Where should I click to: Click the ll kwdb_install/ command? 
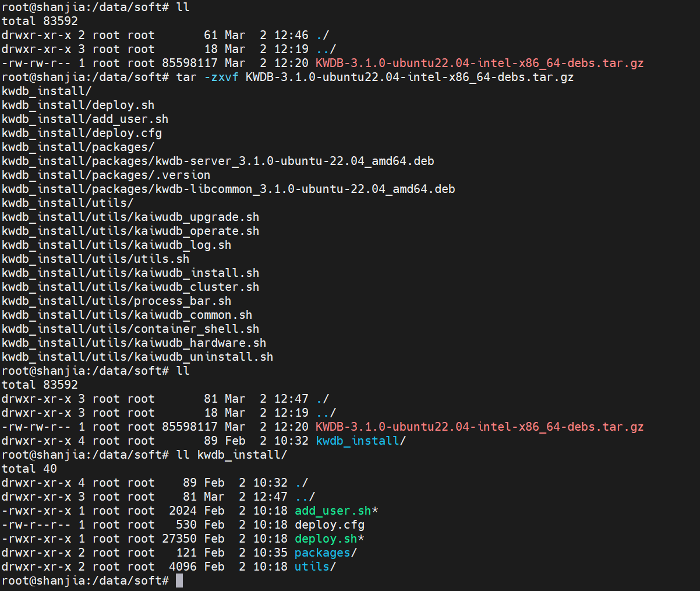[x=232, y=455]
